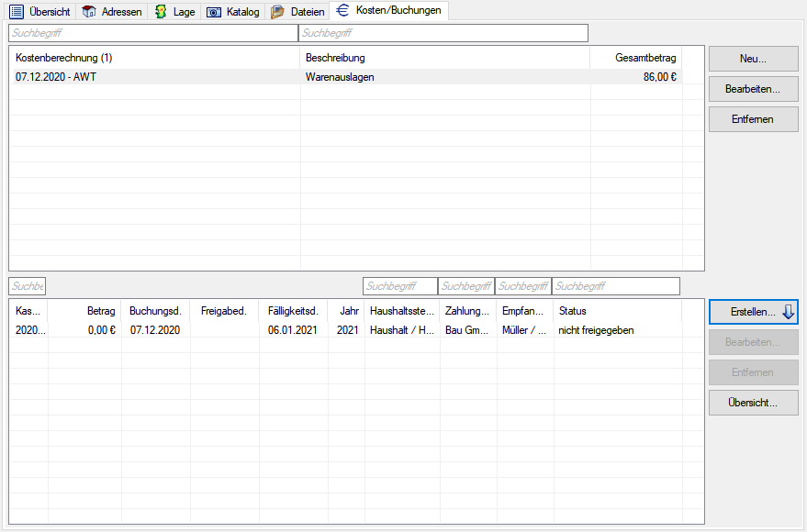
Task: Click the Adressen tab icon
Action: (x=89, y=12)
